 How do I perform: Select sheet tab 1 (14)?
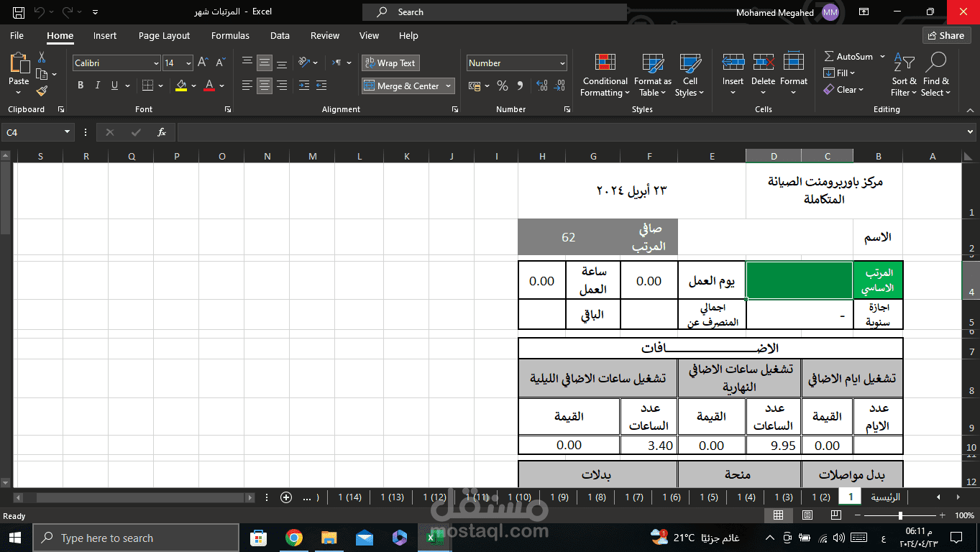coord(349,497)
